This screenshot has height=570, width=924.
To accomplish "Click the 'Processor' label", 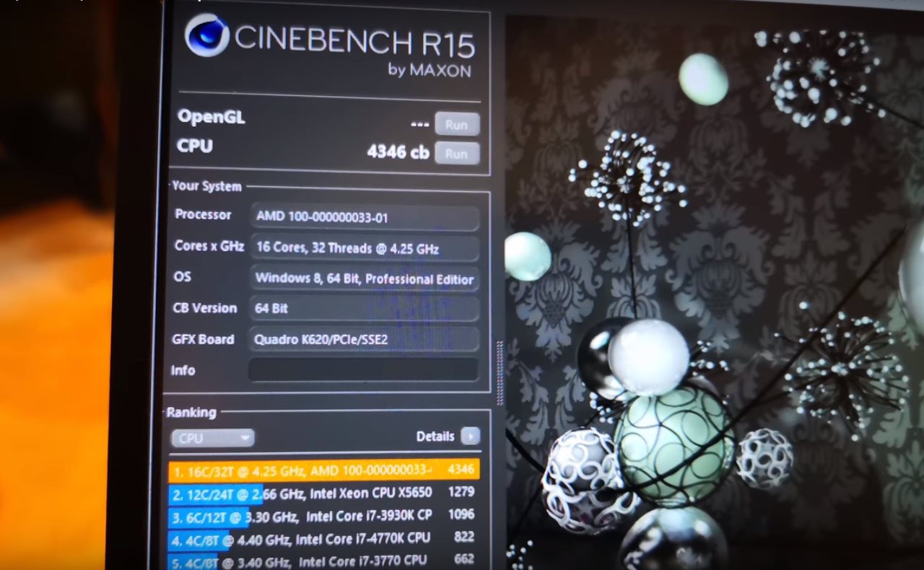I will click(203, 215).
